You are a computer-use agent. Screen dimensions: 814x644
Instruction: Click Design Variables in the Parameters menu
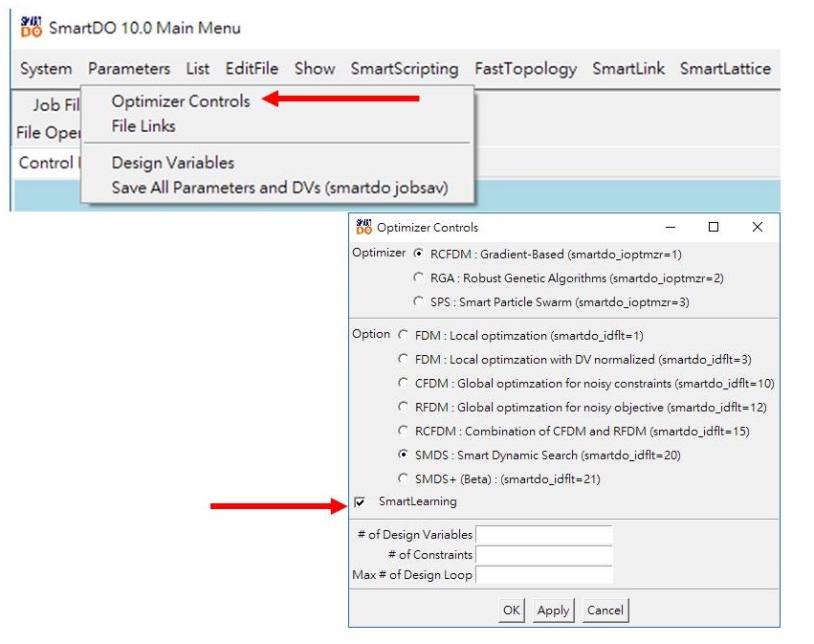pos(172,163)
